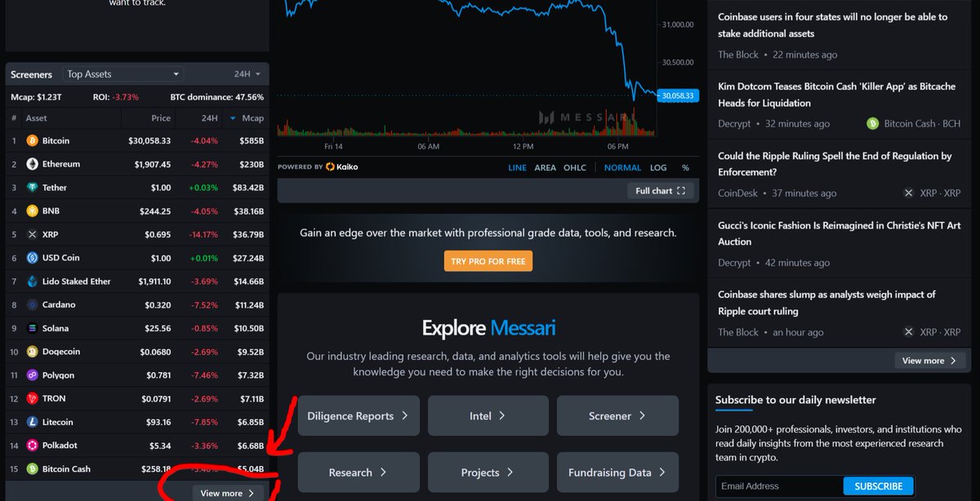
Task: Open the Intel section
Action: [x=488, y=416]
